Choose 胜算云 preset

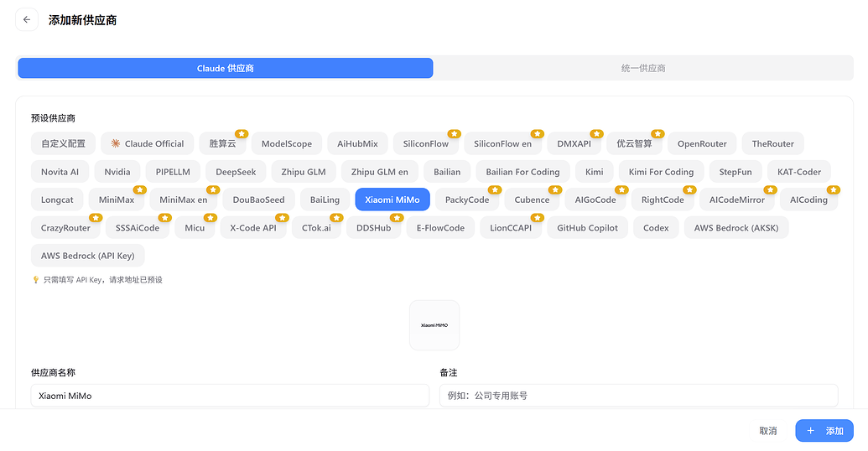222,144
